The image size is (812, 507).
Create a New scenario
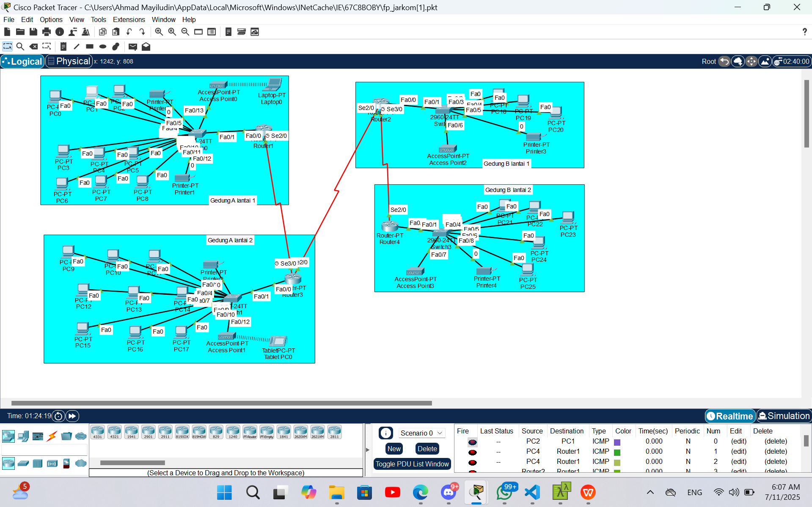(394, 449)
